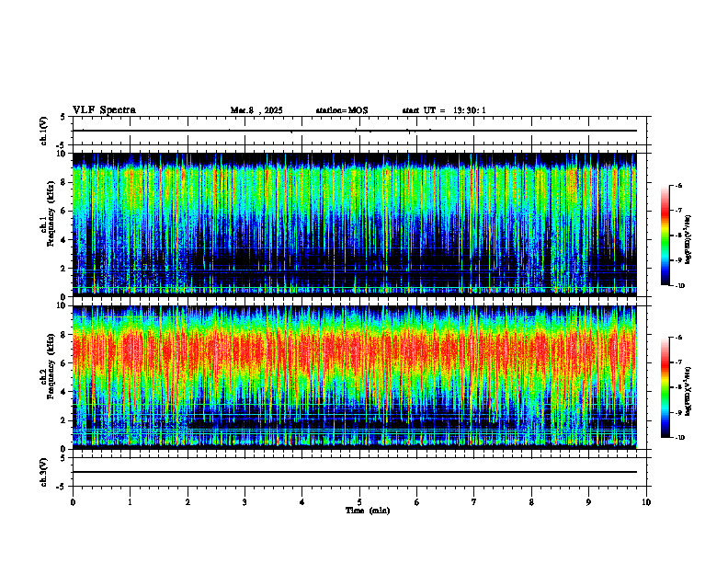Click the time axis tick label '7'
This screenshot has height=563, width=728.
[x=474, y=502]
